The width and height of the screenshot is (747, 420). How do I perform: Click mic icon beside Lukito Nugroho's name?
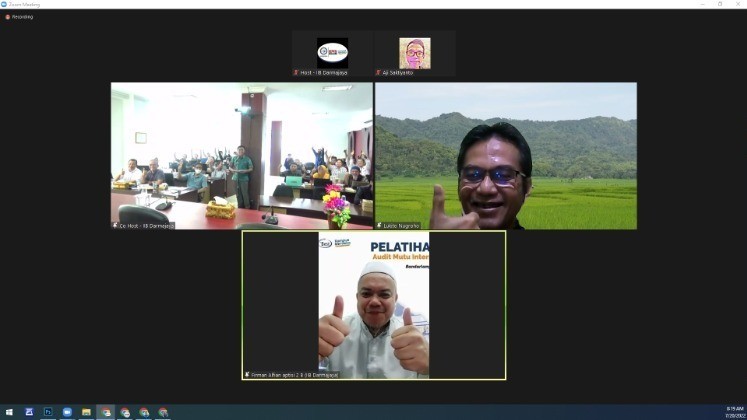379,225
